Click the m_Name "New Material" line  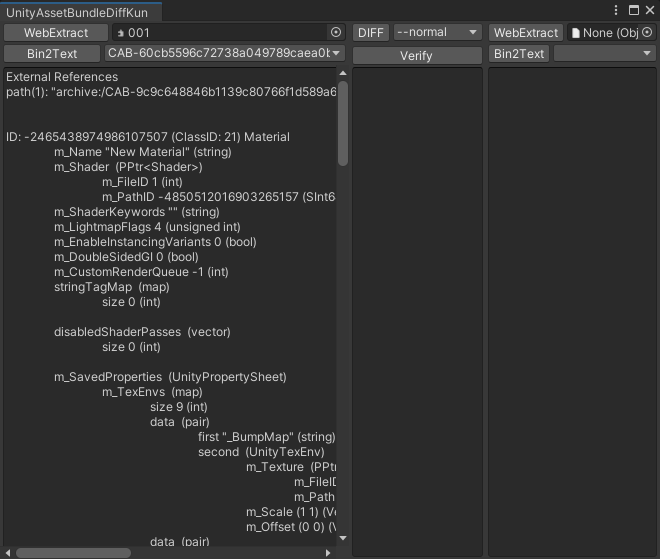point(143,152)
